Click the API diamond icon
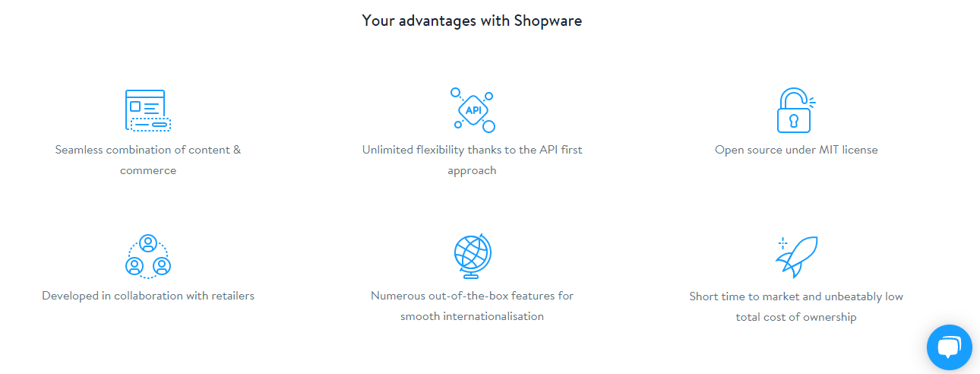980x374 pixels. (x=473, y=110)
